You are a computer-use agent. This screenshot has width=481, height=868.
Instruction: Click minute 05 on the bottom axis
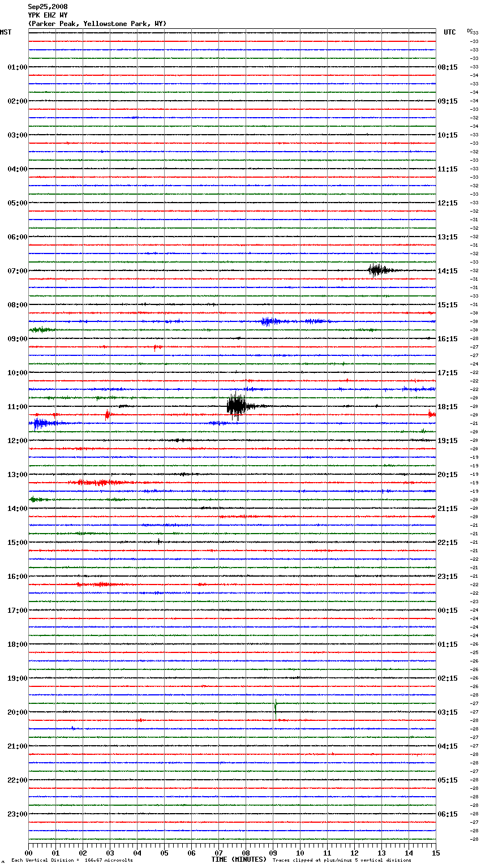pyautogui.click(x=164, y=853)
